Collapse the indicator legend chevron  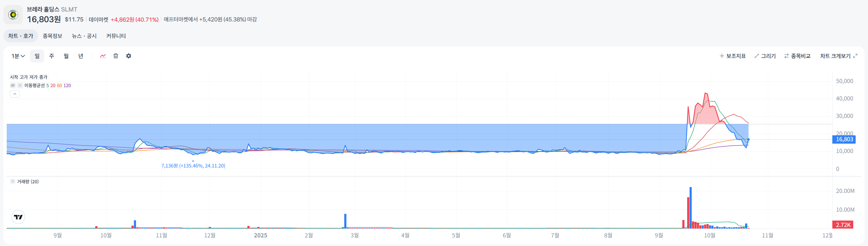pyautogui.click(x=14, y=94)
